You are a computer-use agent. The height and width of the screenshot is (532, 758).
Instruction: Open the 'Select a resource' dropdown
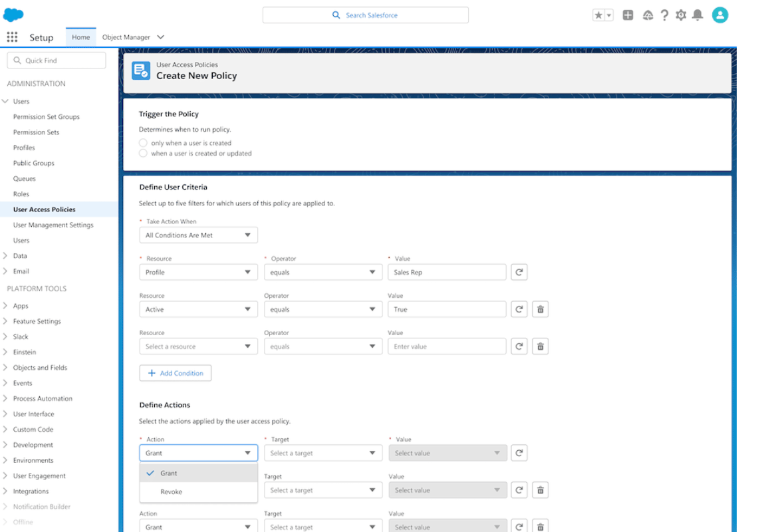point(199,346)
